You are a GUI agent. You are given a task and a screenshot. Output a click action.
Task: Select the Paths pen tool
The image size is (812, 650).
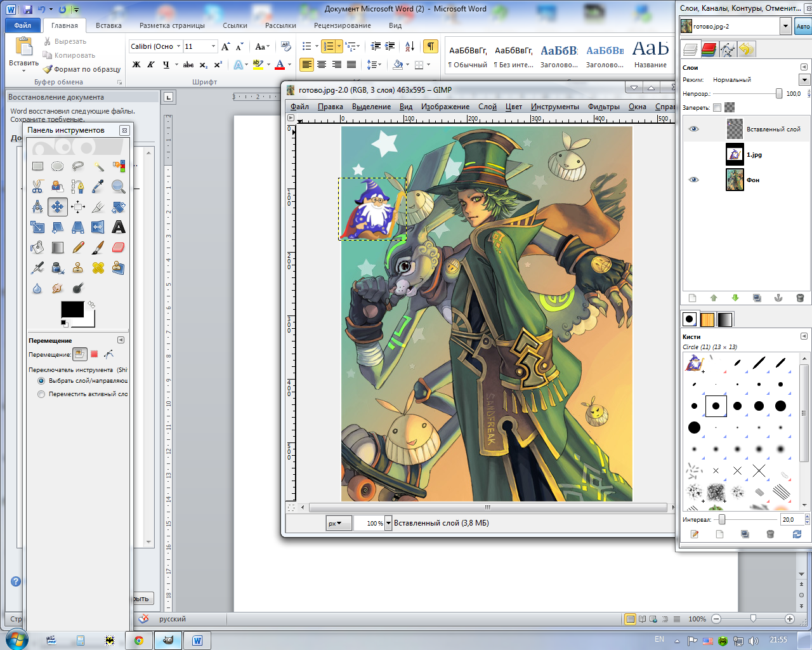(x=78, y=187)
